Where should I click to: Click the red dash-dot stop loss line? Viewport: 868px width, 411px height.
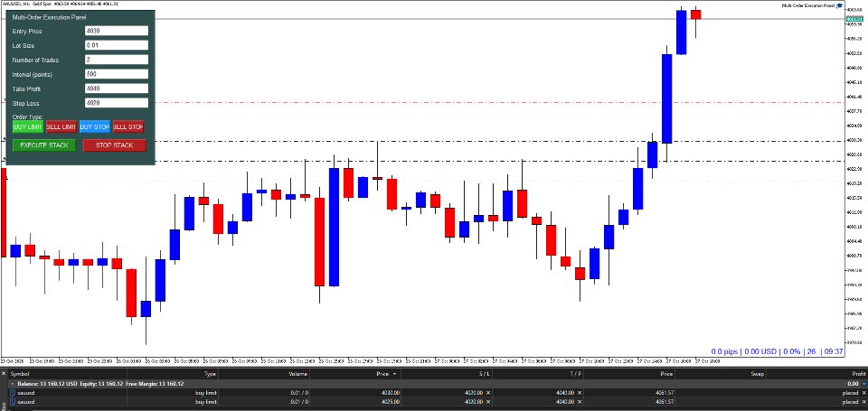click(x=498, y=102)
